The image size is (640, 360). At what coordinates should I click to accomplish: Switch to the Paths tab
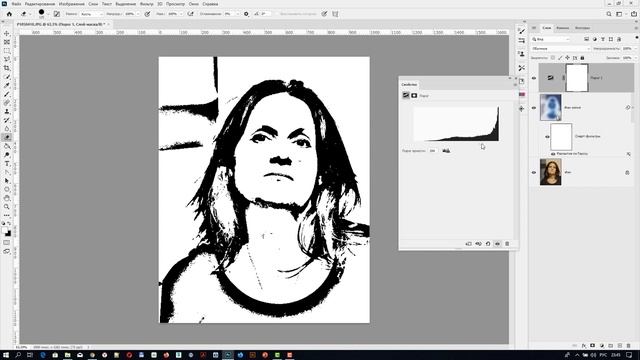[x=582, y=28]
